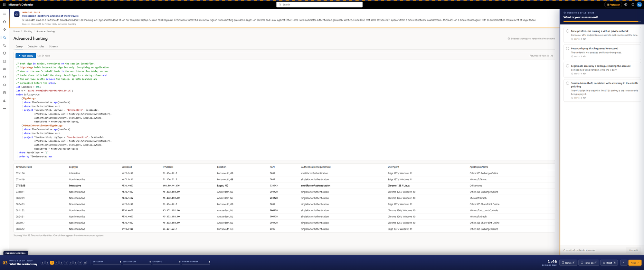Click the 07:41:06 timestamp cell
This screenshot has width=644, height=270.
pos(20,174)
